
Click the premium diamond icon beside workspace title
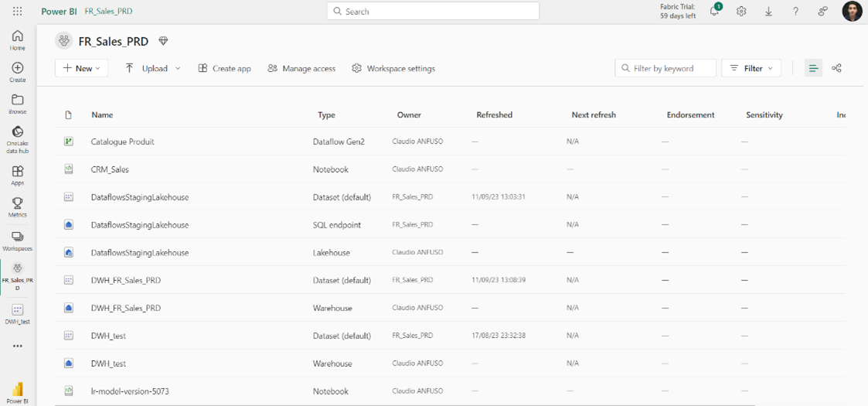click(163, 41)
